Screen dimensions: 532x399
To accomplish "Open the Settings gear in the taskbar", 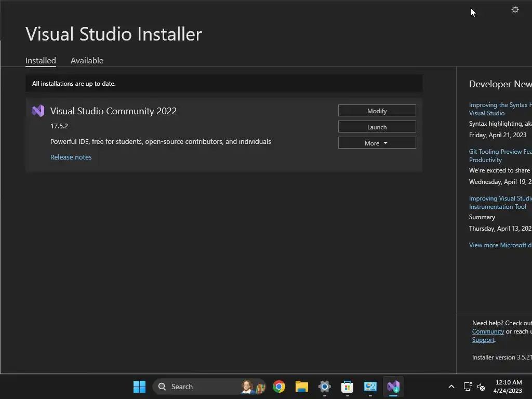I will tap(324, 387).
